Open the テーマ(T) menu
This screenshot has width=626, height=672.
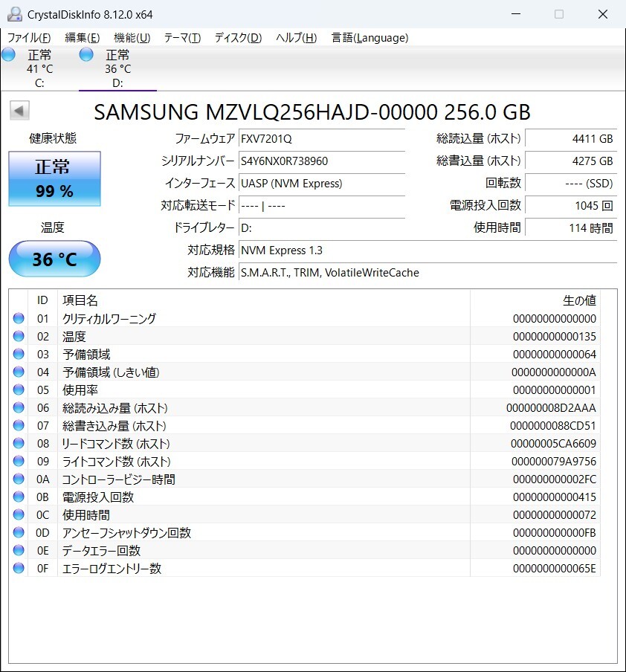(x=182, y=38)
